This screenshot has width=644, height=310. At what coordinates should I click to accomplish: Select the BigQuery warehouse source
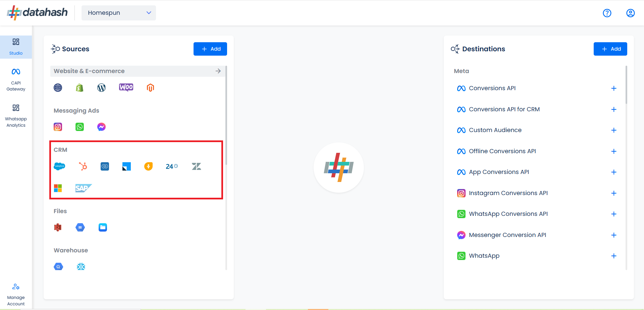(x=58, y=267)
